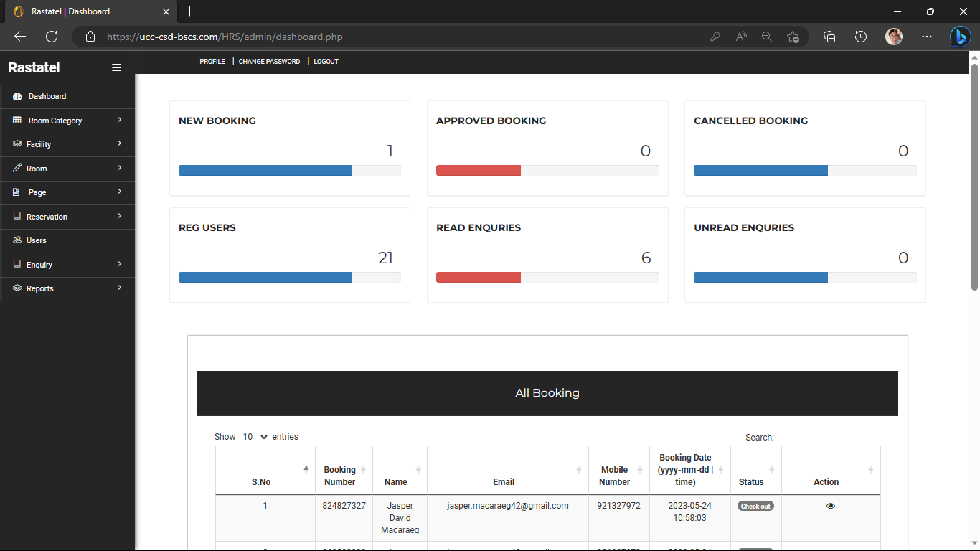
Task: Select Change Password from the top menu
Action: (269, 61)
